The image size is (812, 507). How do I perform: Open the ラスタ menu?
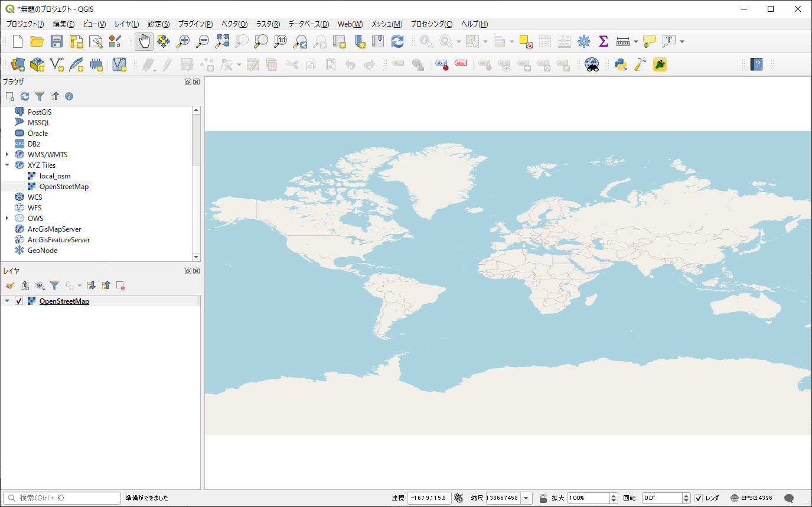pos(268,24)
